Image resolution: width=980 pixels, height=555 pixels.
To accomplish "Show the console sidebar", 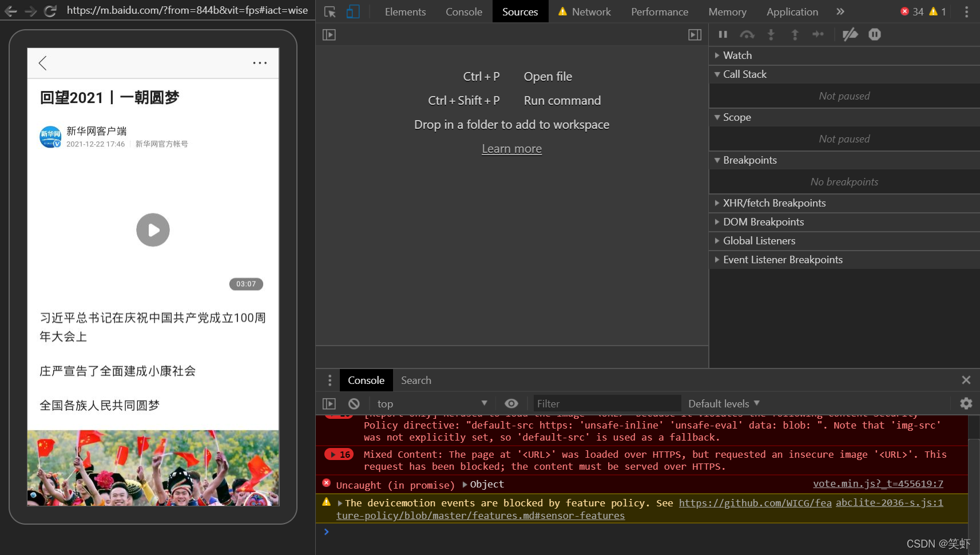I will tap(329, 404).
